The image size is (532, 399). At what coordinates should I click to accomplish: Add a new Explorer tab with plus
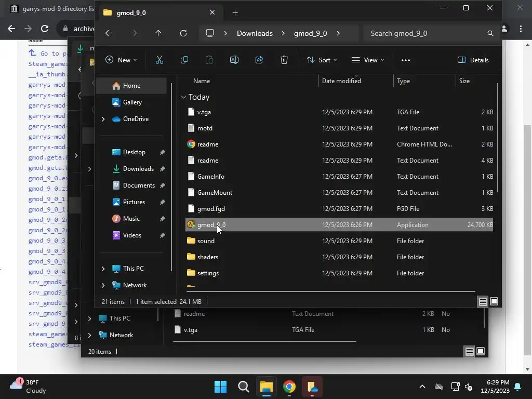tap(235, 13)
